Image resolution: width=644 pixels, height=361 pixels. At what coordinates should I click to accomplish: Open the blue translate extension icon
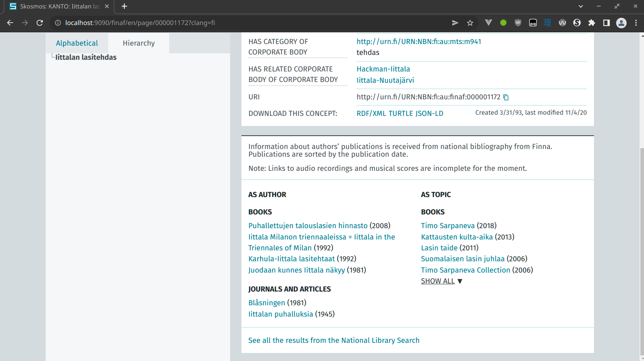pyautogui.click(x=548, y=23)
